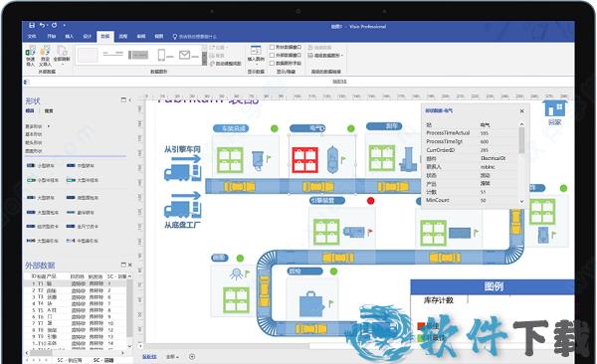This screenshot has width=597, height=364.
Task: Expand the data graphics gallery more arrow
Action: tap(204, 63)
